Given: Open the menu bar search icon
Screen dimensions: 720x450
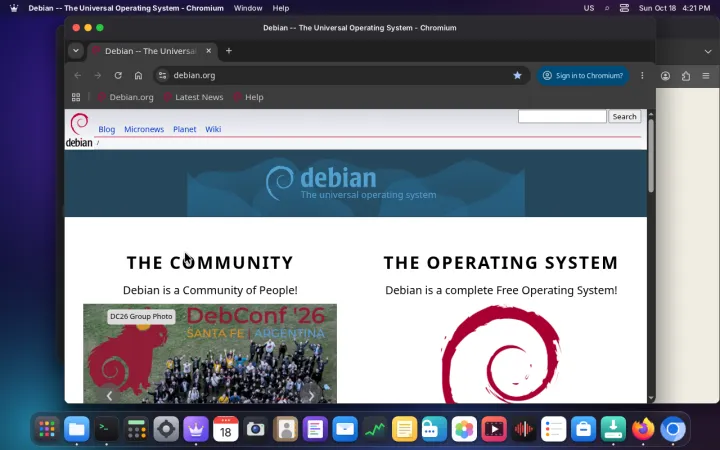Looking at the screenshot, I should click(x=607, y=8).
